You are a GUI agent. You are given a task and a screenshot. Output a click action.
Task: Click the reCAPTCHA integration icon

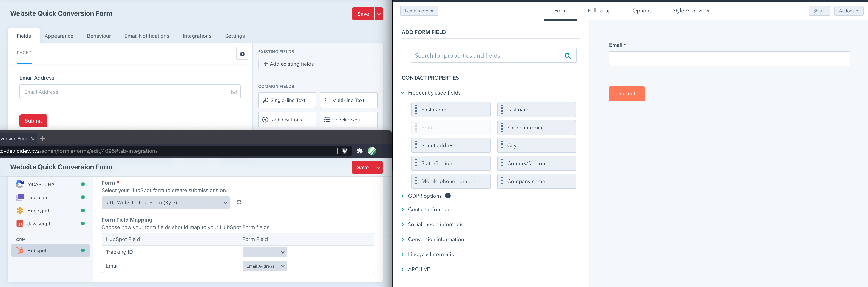pyautogui.click(x=20, y=184)
